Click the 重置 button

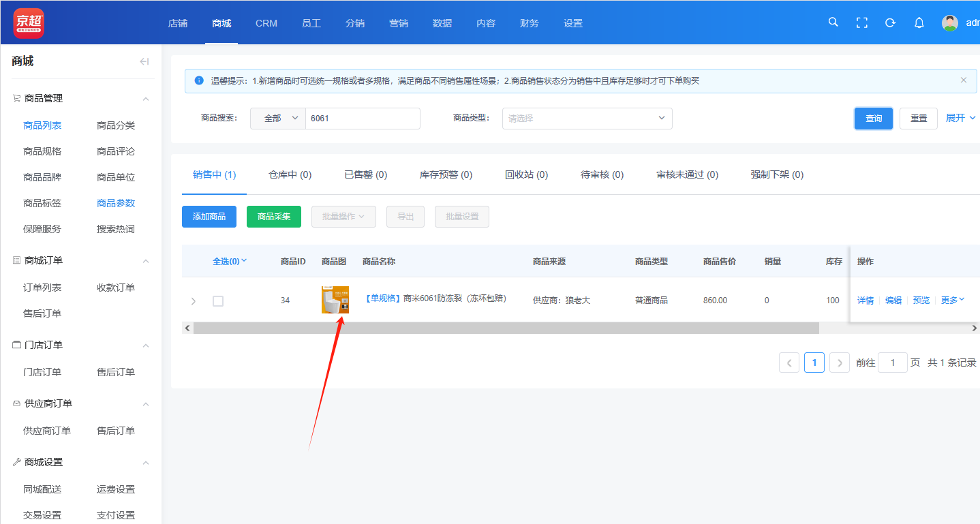(x=919, y=119)
